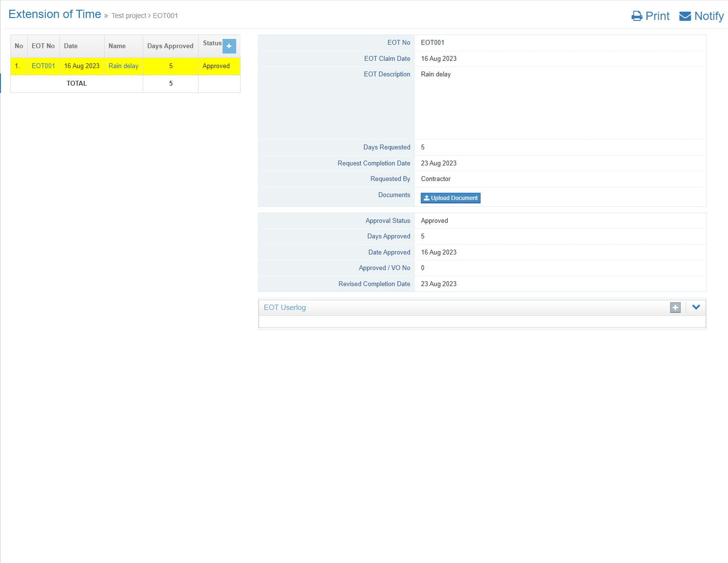Image resolution: width=728 pixels, height=563 pixels.
Task: Click the Notify envelope icon
Action: click(685, 16)
